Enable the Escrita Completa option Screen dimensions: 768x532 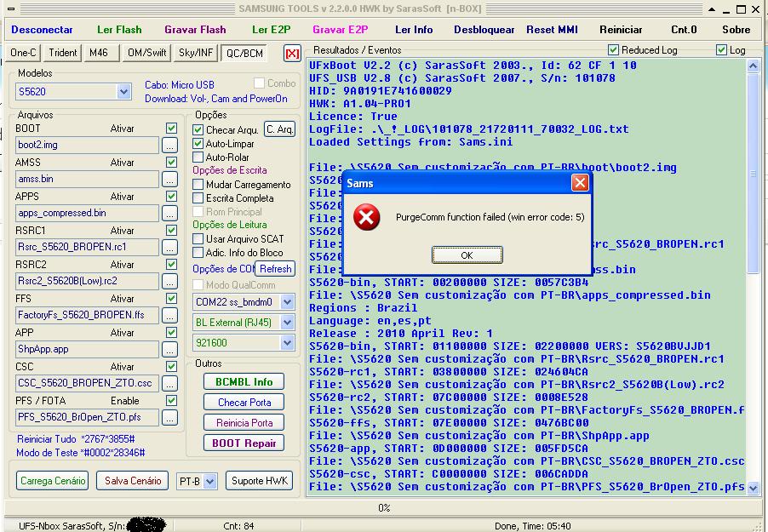coord(198,198)
